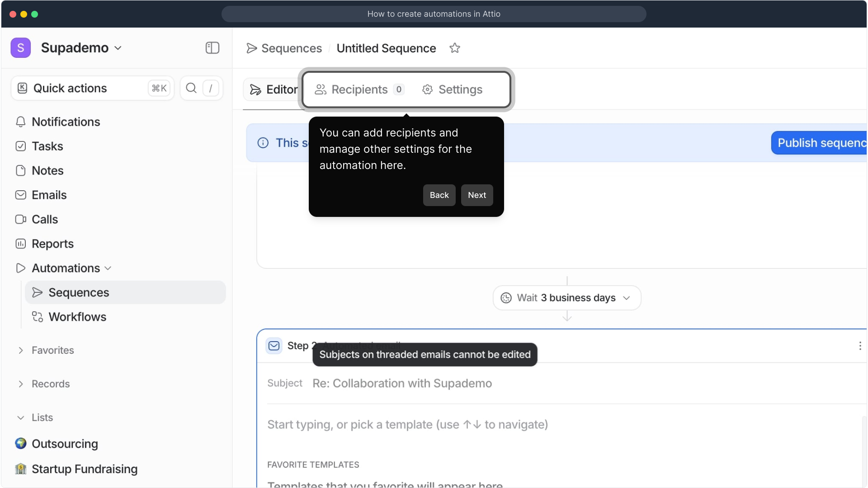Click the Subject field Re: Collaboration
868x488 pixels.
coord(402,384)
